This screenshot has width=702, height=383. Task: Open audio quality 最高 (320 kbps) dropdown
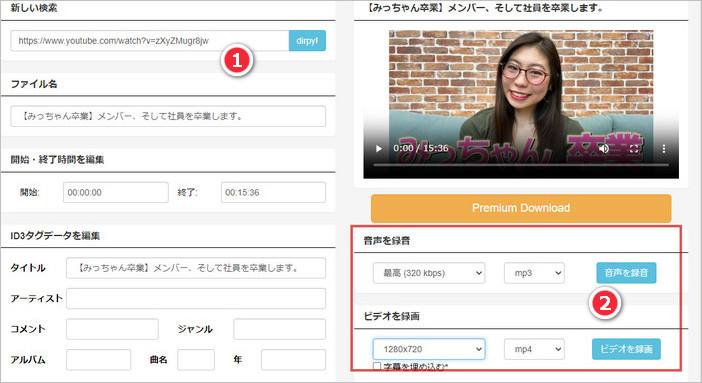429,273
